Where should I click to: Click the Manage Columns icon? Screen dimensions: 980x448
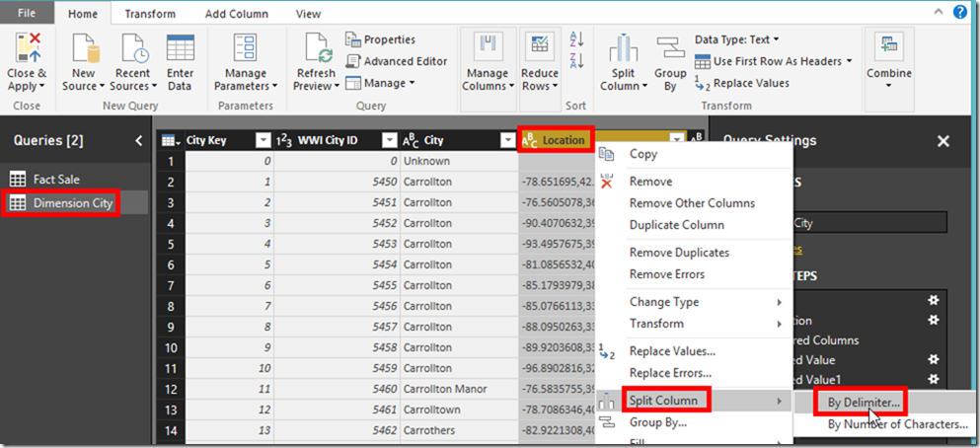click(488, 46)
